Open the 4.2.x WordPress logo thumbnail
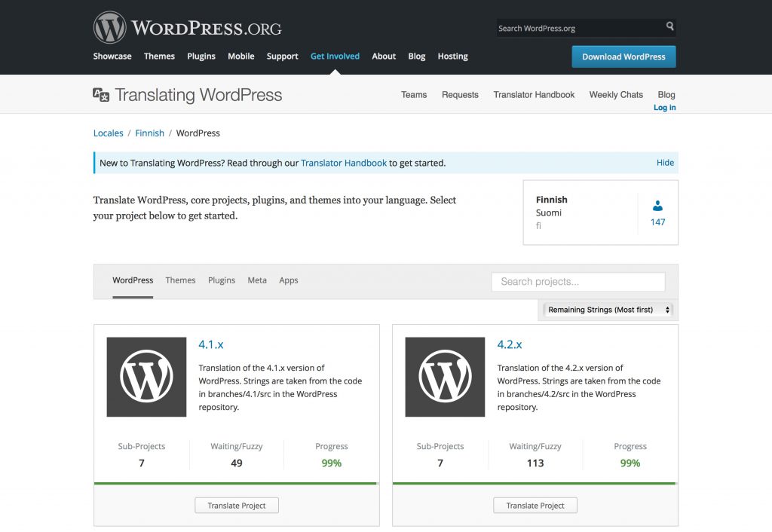 pos(445,377)
